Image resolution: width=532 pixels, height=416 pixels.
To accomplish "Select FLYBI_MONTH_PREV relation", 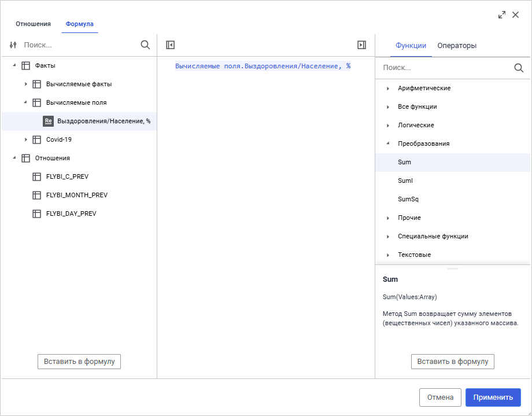I will pos(77,195).
